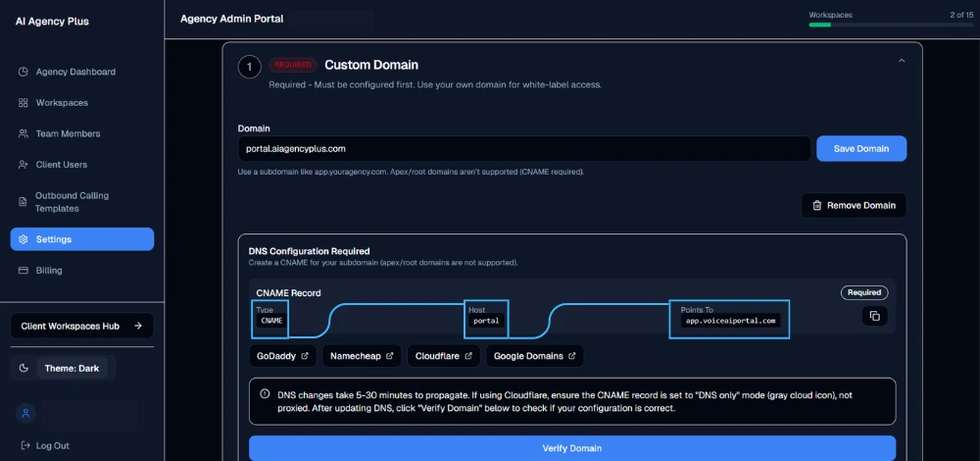Click the 'portal' host value

tap(486, 321)
